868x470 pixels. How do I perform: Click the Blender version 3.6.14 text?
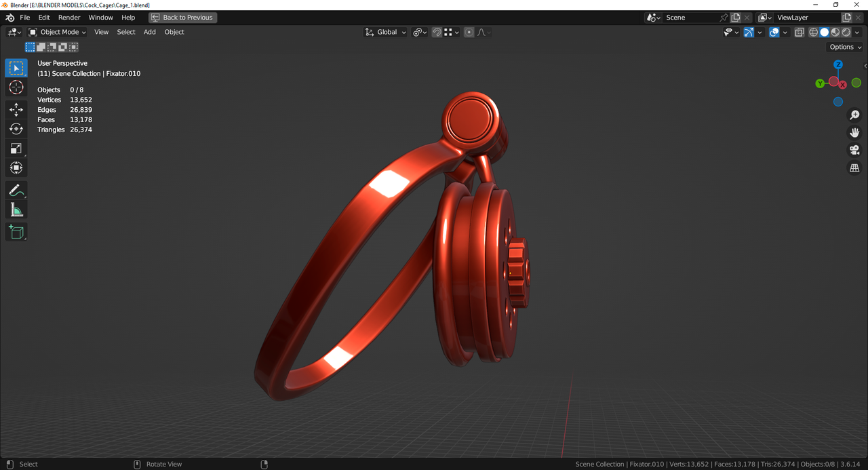(850, 464)
